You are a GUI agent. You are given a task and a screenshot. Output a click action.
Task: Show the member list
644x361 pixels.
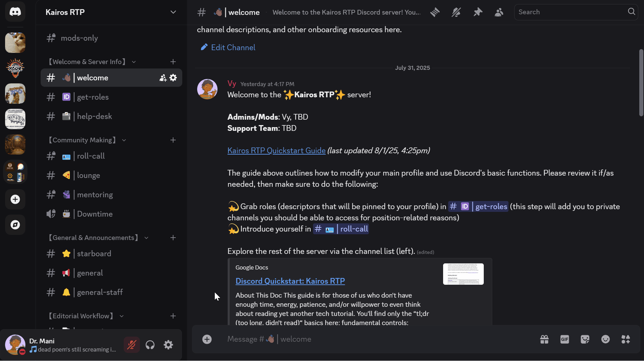499,12
